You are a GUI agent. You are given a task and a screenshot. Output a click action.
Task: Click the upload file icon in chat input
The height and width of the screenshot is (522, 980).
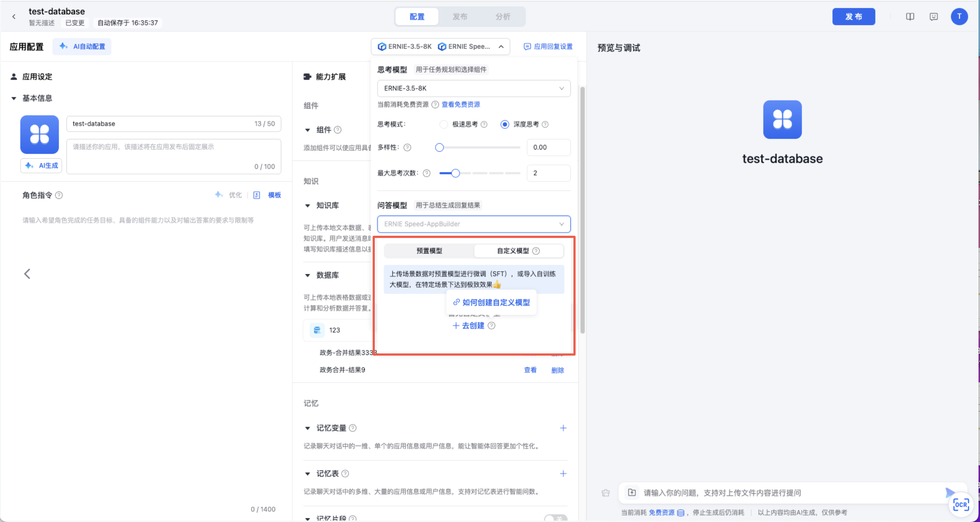coord(632,492)
